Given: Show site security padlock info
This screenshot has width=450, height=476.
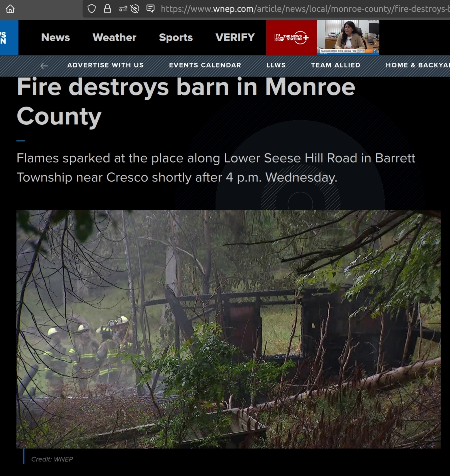Looking at the screenshot, I should [107, 9].
